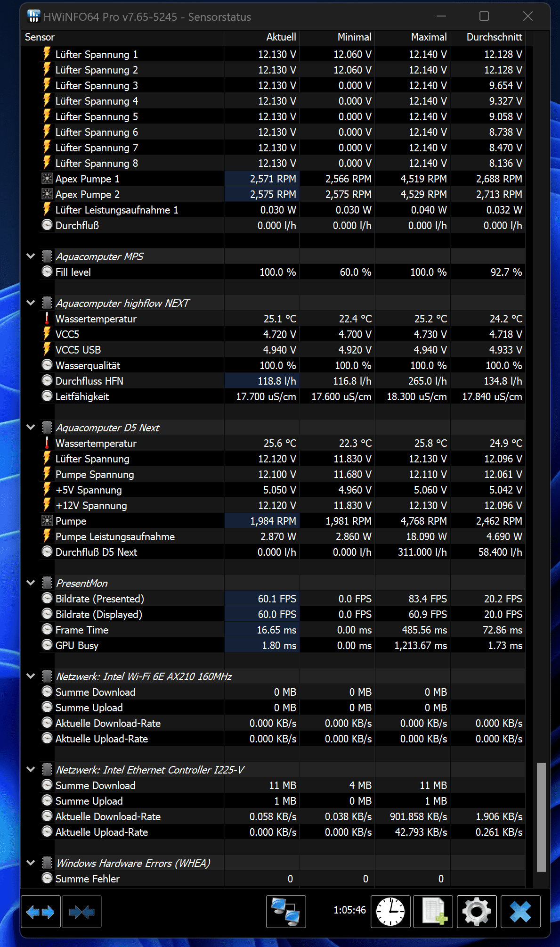
Task: Click the 265.0 l/h Durchfluss HFN maximum
Action: click(x=428, y=381)
